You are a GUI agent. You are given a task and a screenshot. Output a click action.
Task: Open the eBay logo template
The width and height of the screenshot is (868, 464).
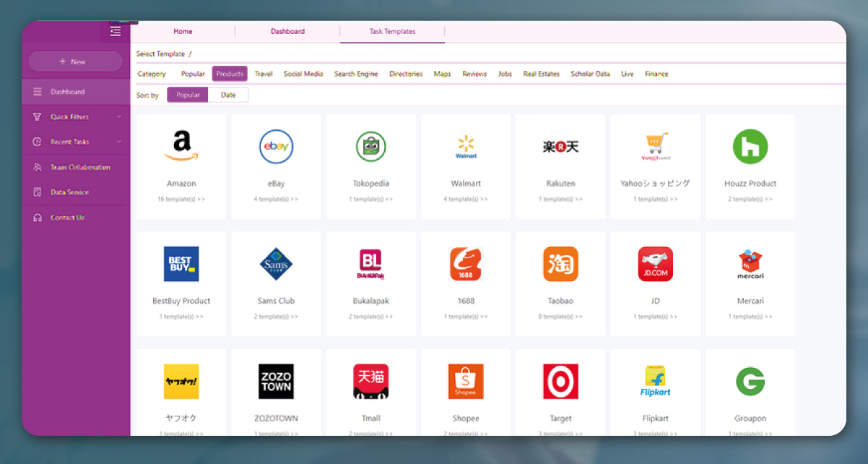(x=276, y=147)
